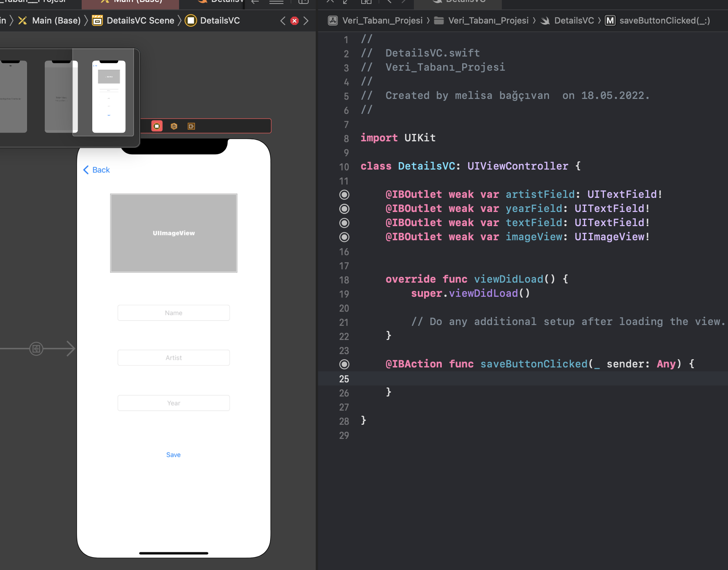Viewport: 728px width, 570px height.
Task: Click the Name text field in the storyboard
Action: pos(173,312)
